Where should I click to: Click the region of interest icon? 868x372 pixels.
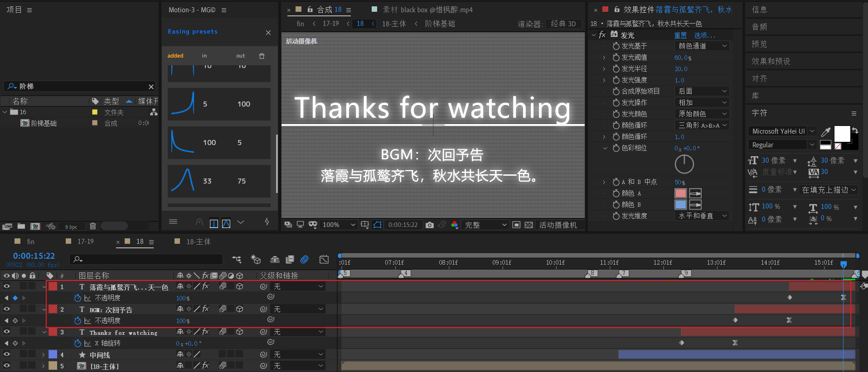pos(516,225)
